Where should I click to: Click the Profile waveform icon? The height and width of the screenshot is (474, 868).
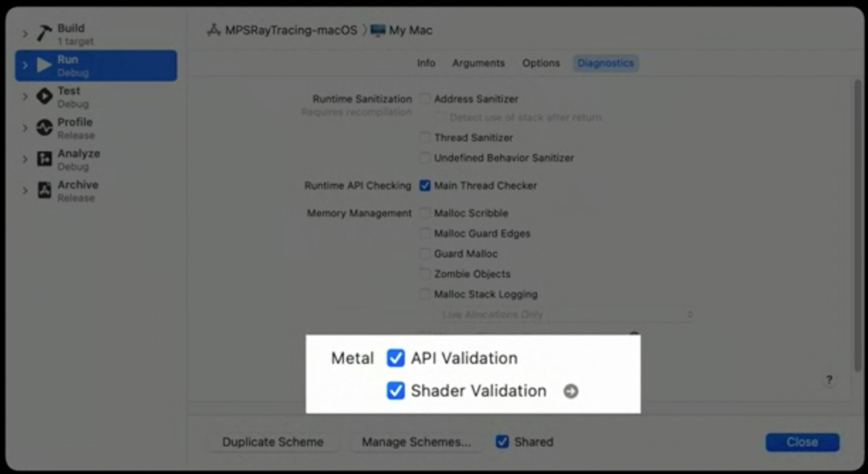(44, 128)
